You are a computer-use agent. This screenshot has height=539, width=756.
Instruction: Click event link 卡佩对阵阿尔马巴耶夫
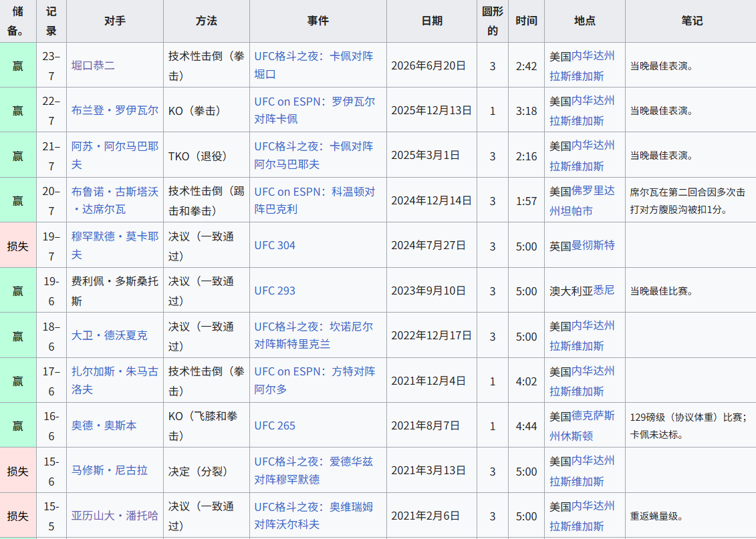[314, 155]
